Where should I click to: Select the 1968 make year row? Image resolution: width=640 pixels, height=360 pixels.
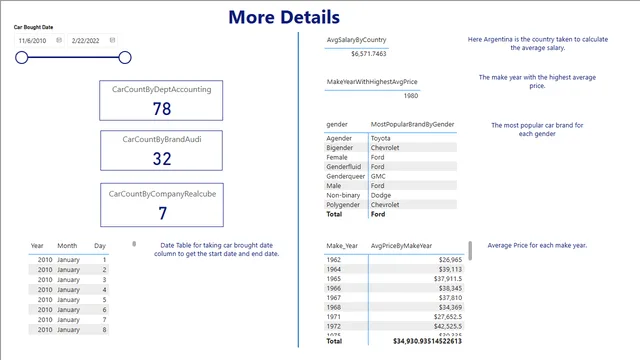[x=394, y=307]
